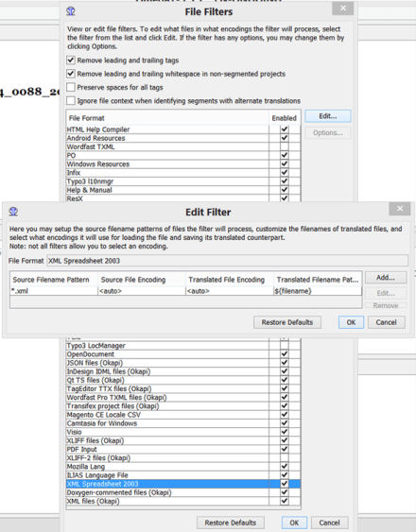The width and height of the screenshot is (416, 532).
Task: Toggle Remove leading and trailing whitespace in non-segmented projects
Action: [71, 74]
